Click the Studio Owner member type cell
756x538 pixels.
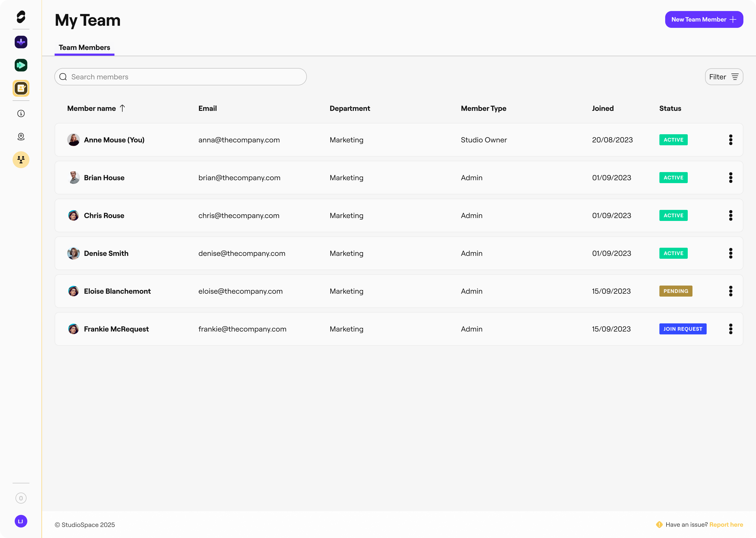484,140
